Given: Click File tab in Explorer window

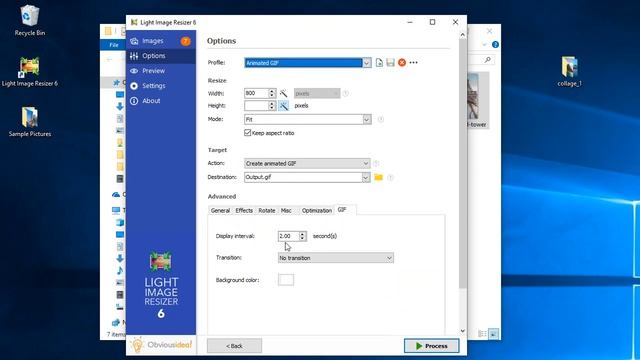Looking at the screenshot, I should [114, 45].
